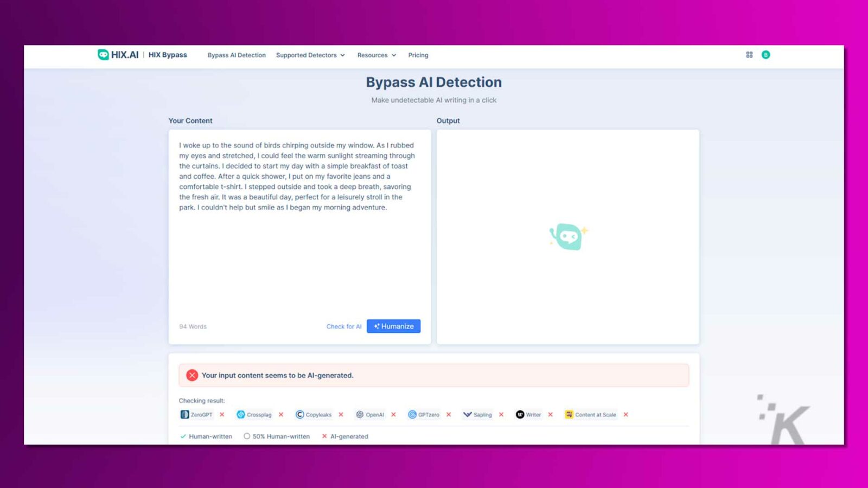Click the 'Your input content seems to be AI-generated.' message

tap(277, 375)
